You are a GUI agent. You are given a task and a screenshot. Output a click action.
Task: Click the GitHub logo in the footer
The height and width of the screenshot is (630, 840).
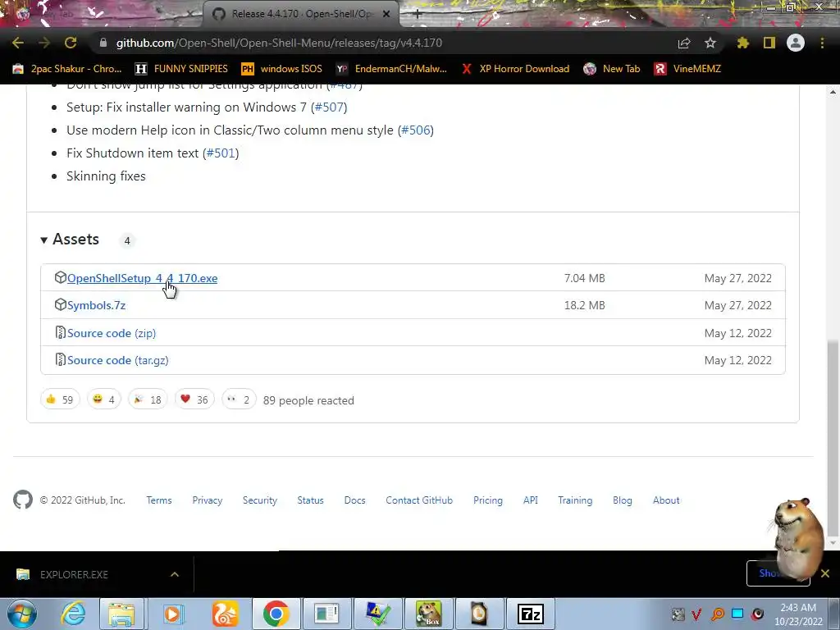point(22,500)
